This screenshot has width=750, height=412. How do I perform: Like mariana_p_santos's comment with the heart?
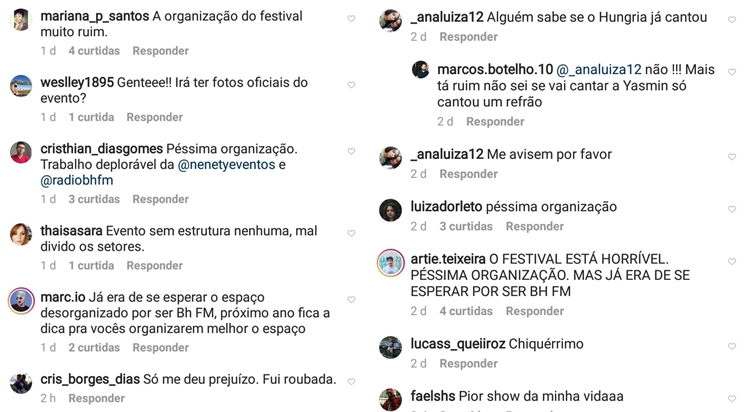(351, 19)
